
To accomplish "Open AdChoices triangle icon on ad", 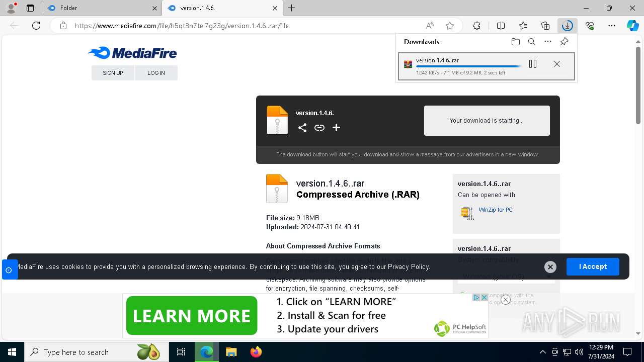I will click(476, 297).
